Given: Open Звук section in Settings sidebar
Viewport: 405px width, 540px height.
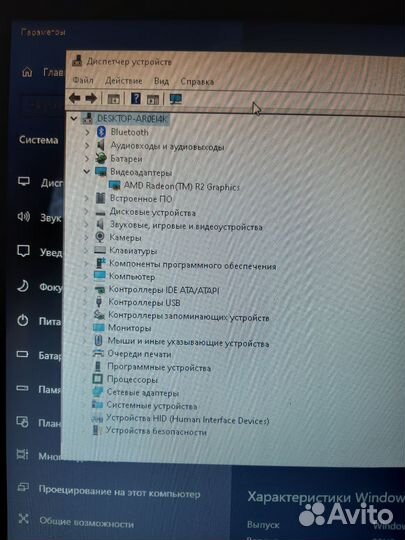Looking at the screenshot, I should tap(40, 217).
